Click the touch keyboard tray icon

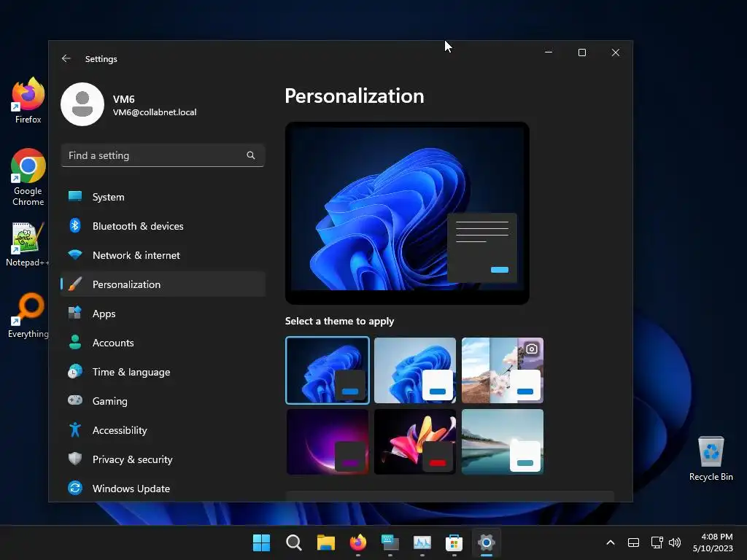pyautogui.click(x=634, y=542)
